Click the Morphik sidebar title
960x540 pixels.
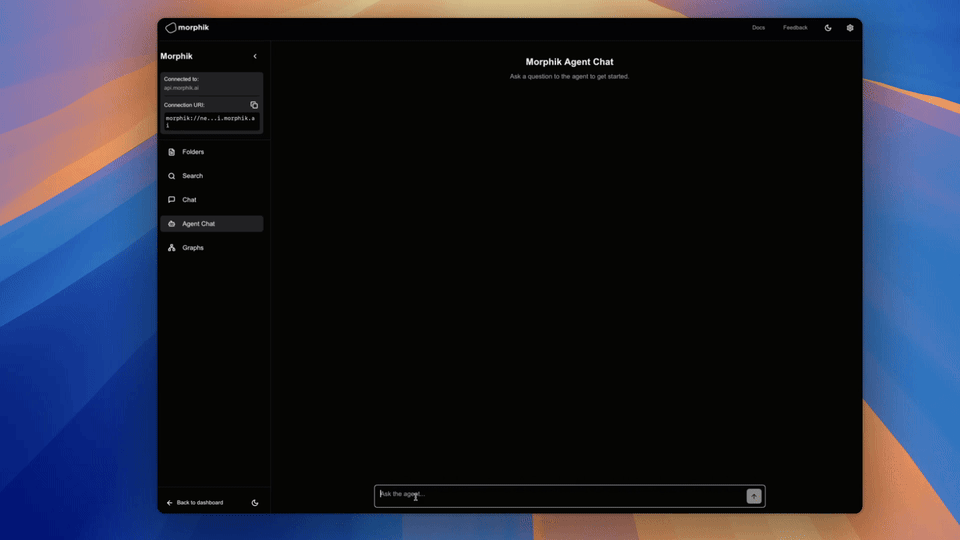[176, 56]
